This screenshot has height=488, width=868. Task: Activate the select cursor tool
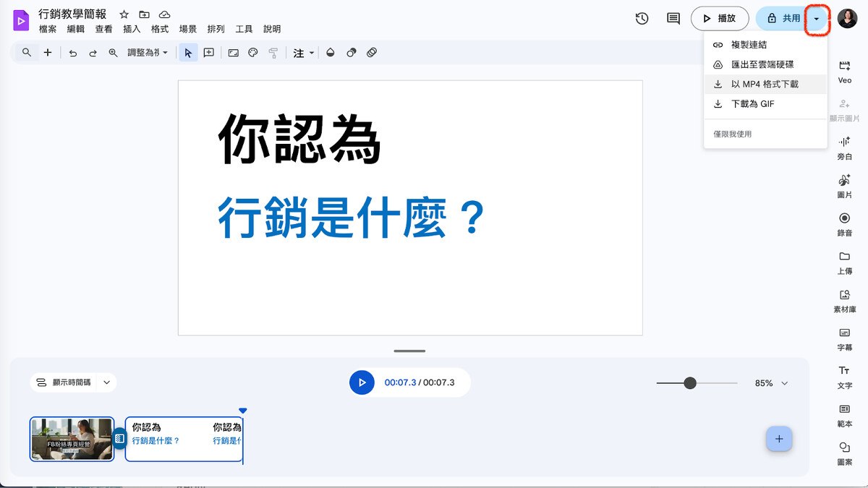tap(188, 53)
